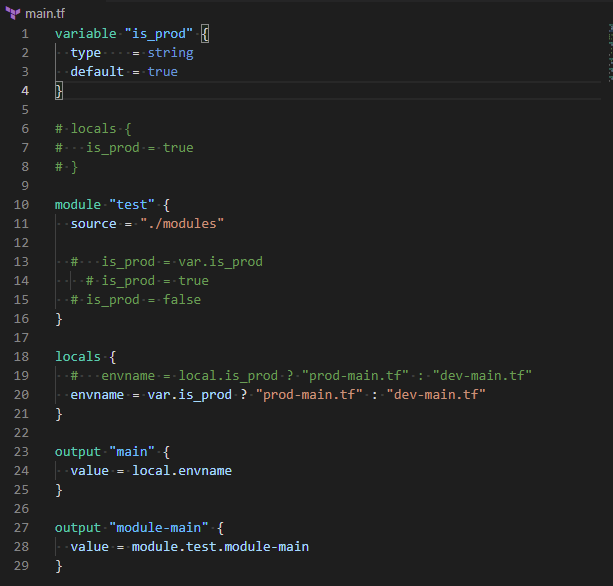Click the "dev-main.tf" string on line 20

pos(436,395)
